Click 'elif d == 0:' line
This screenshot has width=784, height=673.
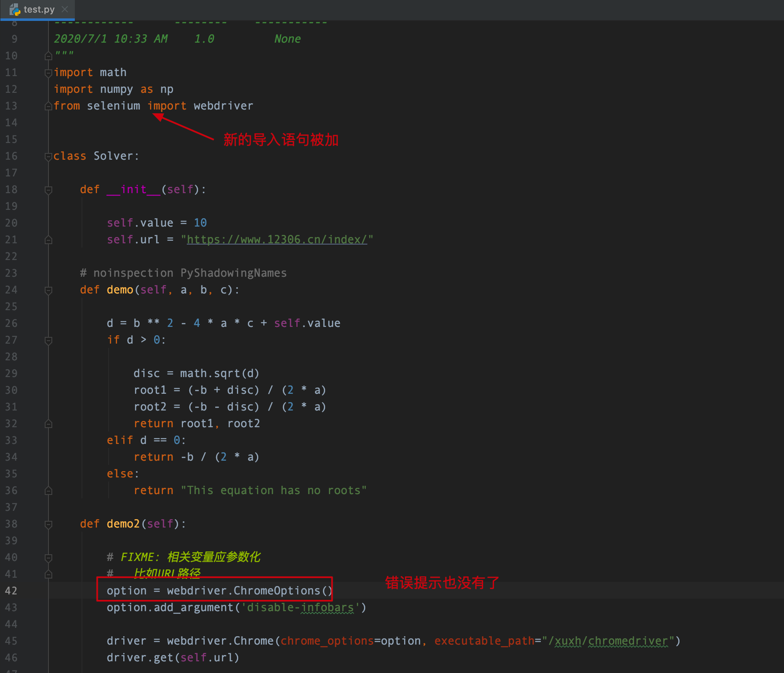pos(146,440)
